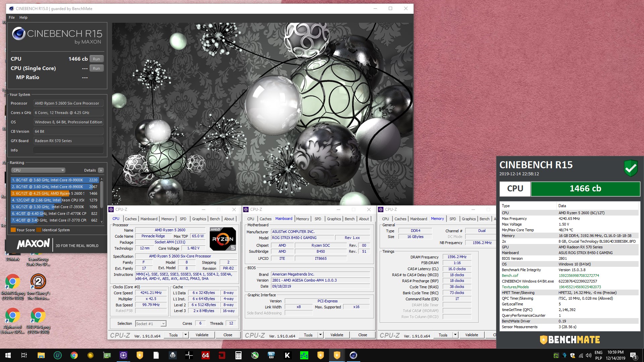644x362 pixels.
Task: Open the red 64 taskbar icon
Action: tap(205, 355)
